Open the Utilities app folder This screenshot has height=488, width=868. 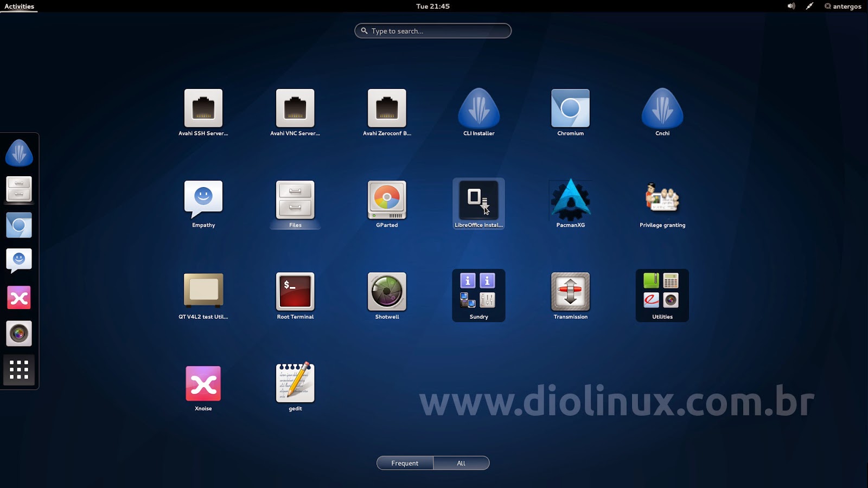[662, 296]
